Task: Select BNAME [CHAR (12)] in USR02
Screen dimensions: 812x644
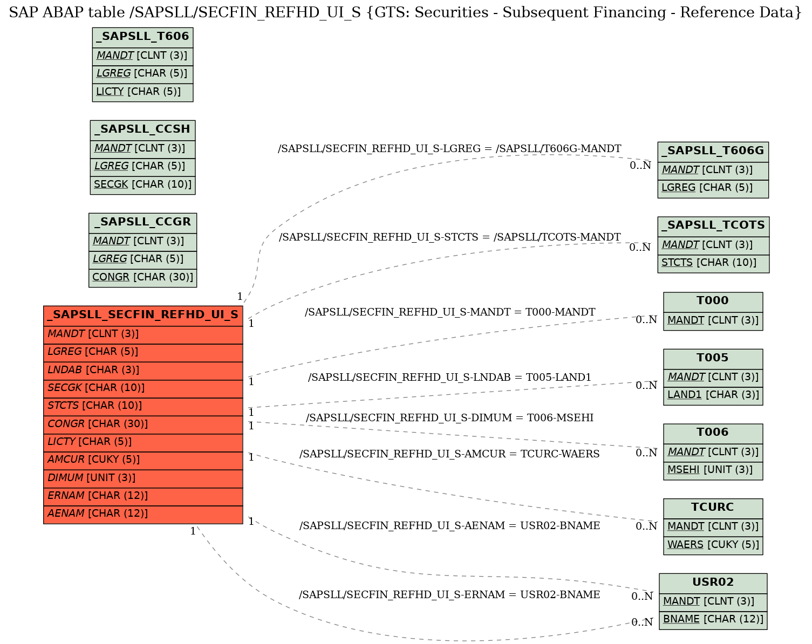Action: (x=713, y=620)
